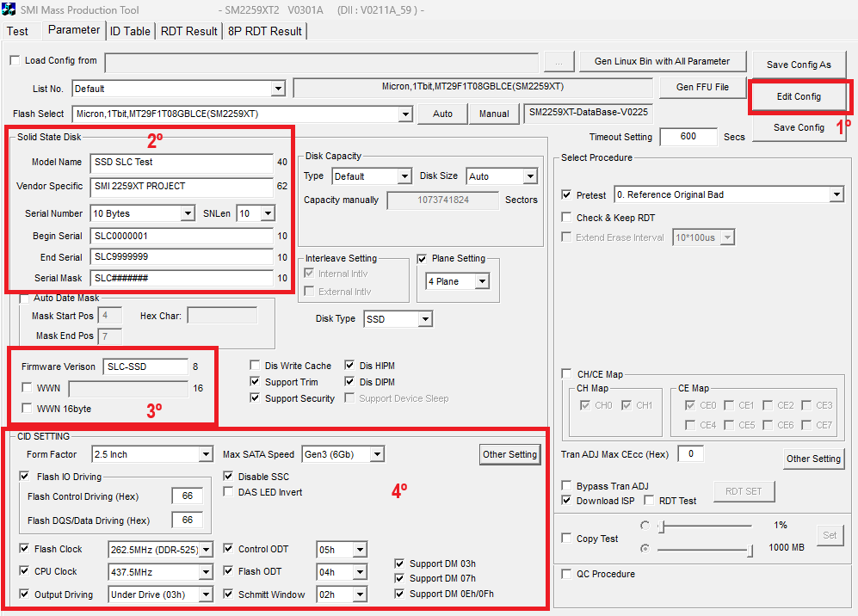The width and height of the screenshot is (858, 616).
Task: Click the Save Config As button
Action: [799, 65]
